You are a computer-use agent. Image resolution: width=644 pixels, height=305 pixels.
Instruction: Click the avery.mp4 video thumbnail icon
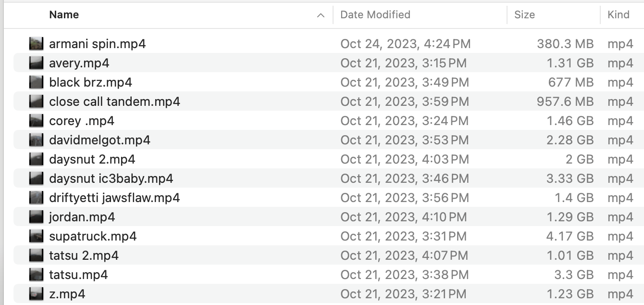click(36, 63)
